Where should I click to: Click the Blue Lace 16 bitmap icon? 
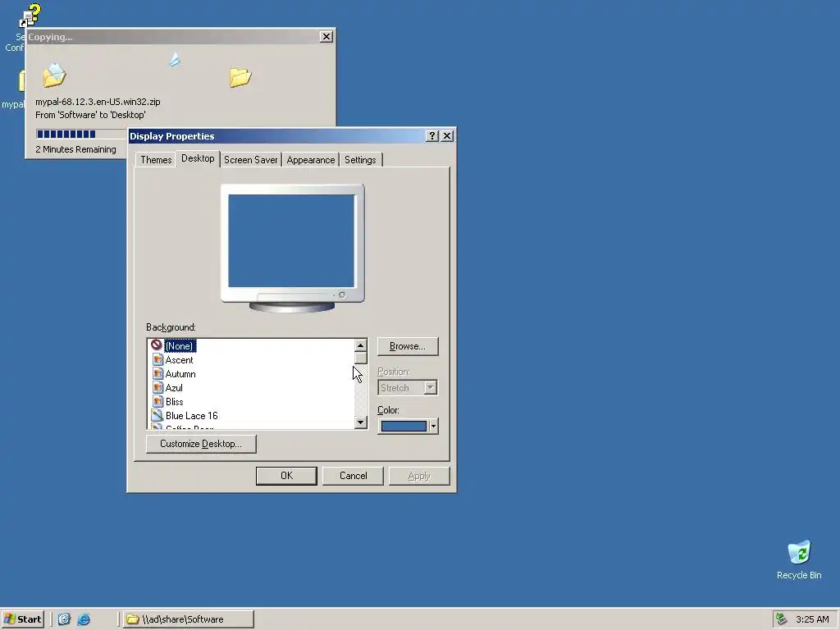[157, 415]
